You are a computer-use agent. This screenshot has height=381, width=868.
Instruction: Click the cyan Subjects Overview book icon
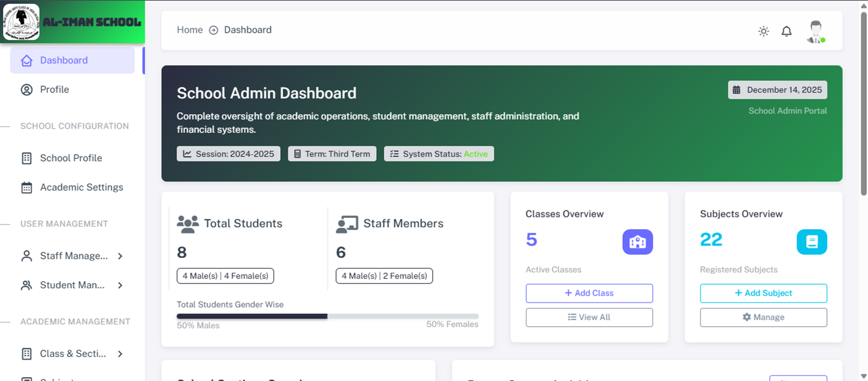coord(811,242)
